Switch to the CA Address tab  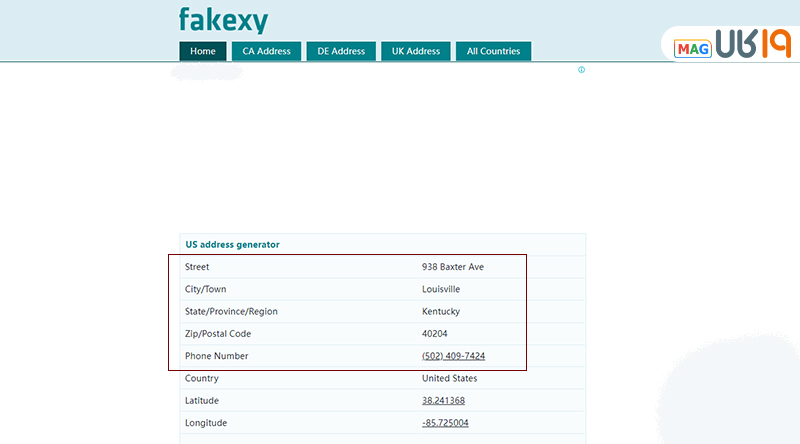coord(266,51)
